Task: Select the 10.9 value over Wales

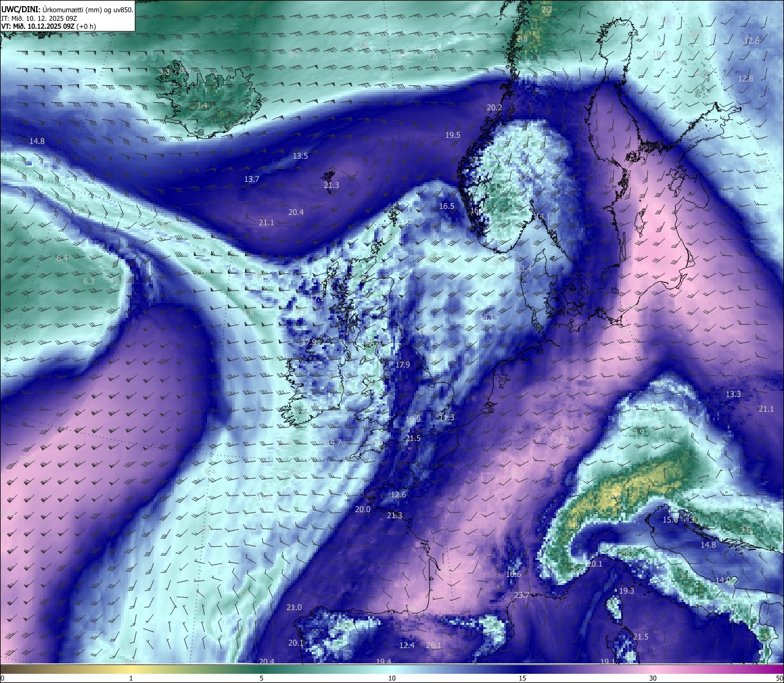Action: (x=413, y=420)
